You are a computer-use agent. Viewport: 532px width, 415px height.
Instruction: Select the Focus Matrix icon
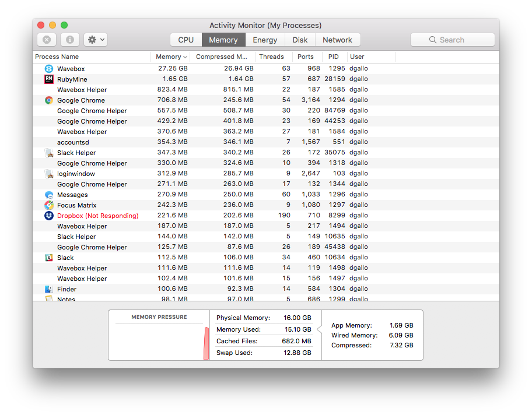point(49,205)
